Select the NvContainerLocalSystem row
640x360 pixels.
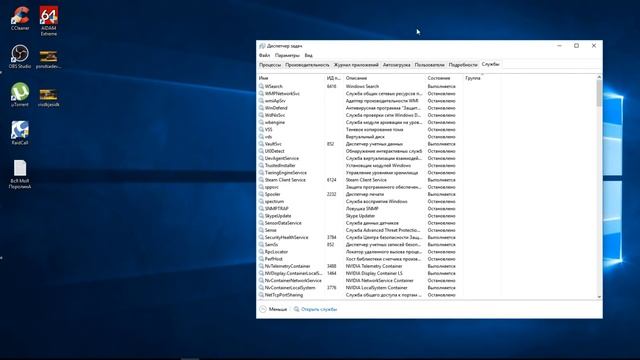[x=427, y=288]
